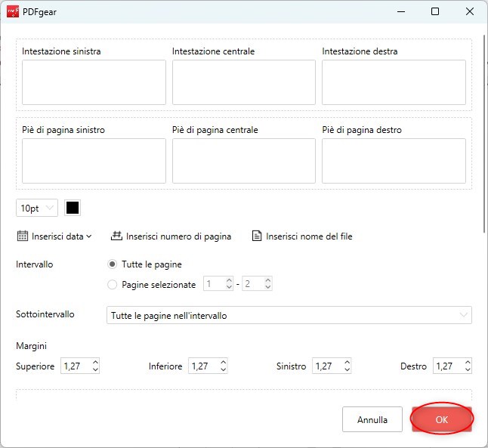Increase the Sinistro margin value
Image resolution: width=488 pixels, height=448 pixels.
point(347,362)
